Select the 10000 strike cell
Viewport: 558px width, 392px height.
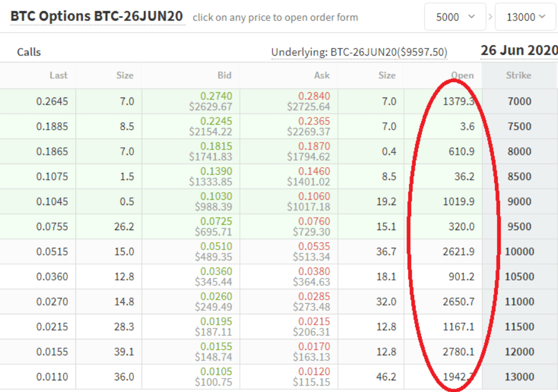[x=519, y=252]
